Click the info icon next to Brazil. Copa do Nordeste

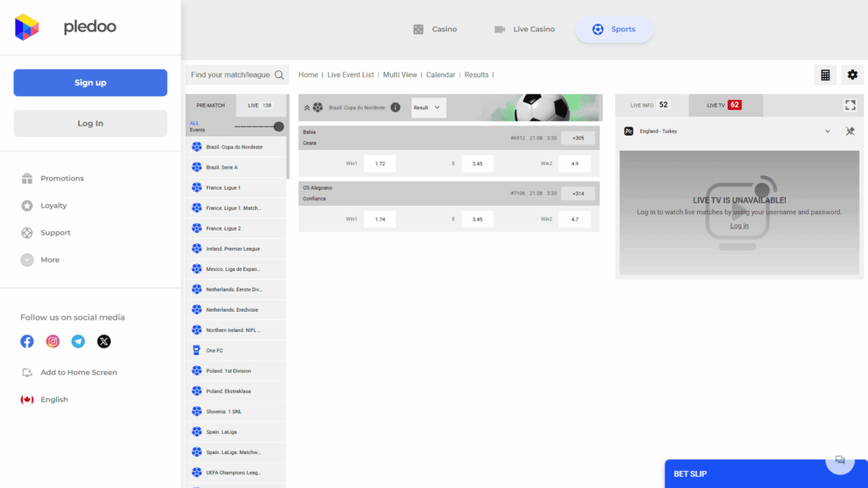(x=395, y=108)
